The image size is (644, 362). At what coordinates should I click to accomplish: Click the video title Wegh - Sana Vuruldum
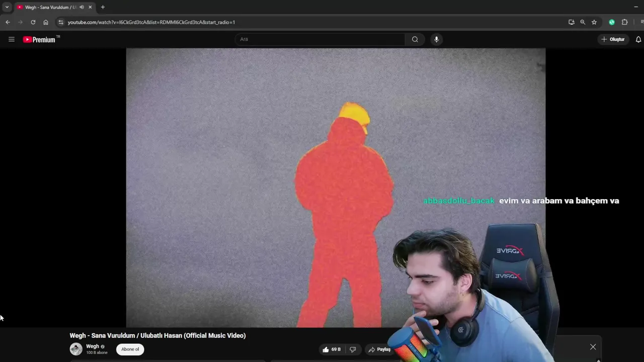point(157,335)
